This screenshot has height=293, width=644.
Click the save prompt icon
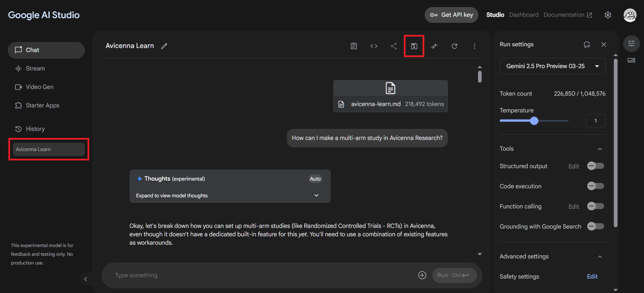pyautogui.click(x=414, y=46)
